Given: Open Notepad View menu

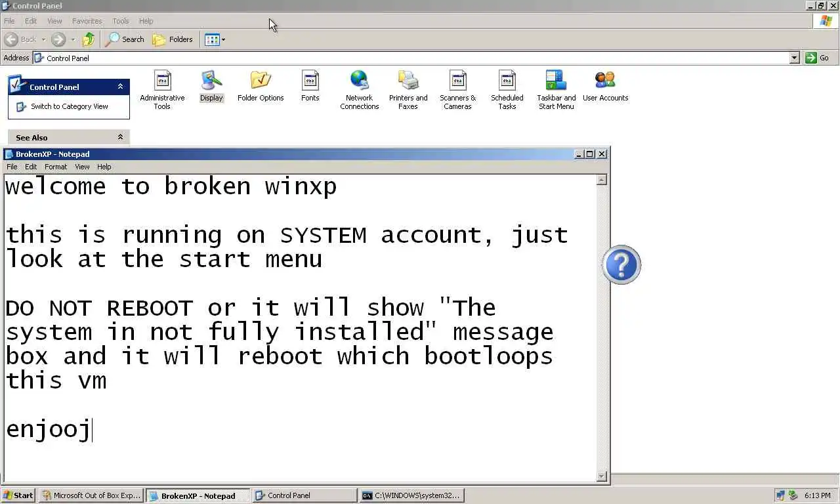Looking at the screenshot, I should coord(82,167).
